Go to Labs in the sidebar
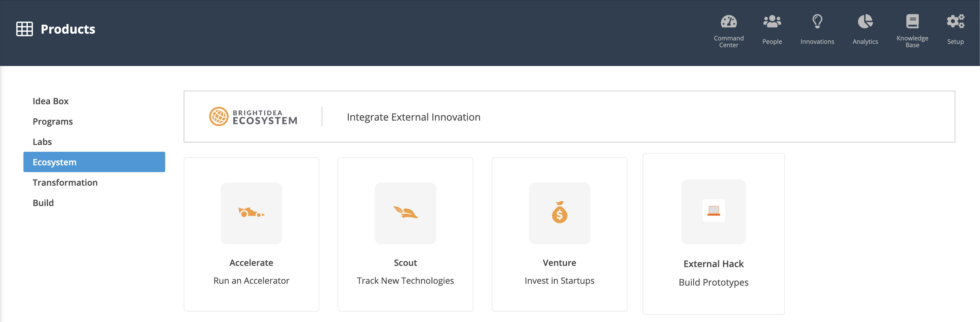The image size is (980, 322). coord(42,142)
